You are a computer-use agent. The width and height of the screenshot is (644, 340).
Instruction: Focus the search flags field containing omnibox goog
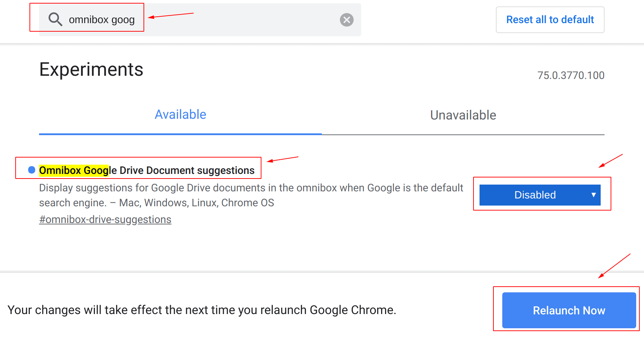click(x=200, y=20)
